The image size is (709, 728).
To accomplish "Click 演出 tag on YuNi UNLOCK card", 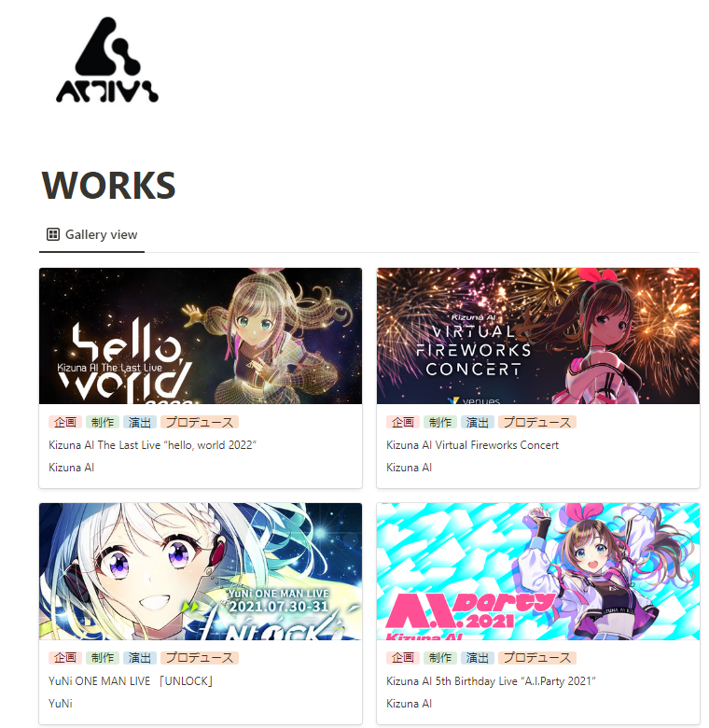I will point(140,658).
